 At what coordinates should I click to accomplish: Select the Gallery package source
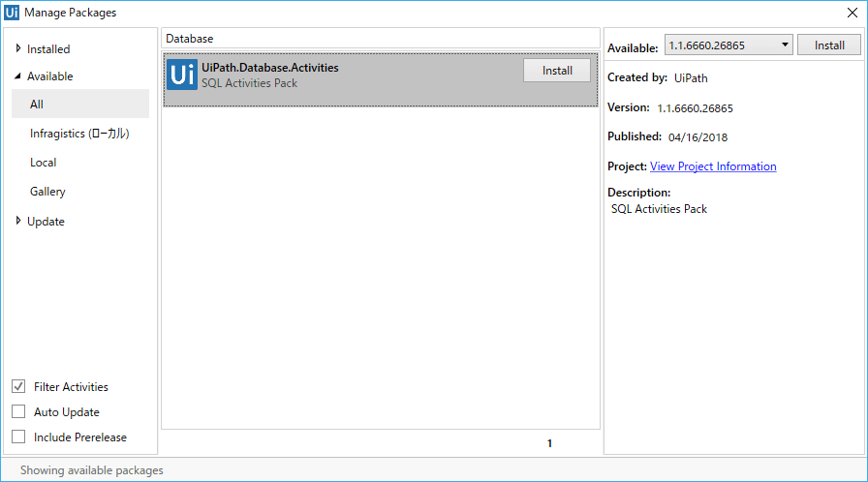pos(47,192)
